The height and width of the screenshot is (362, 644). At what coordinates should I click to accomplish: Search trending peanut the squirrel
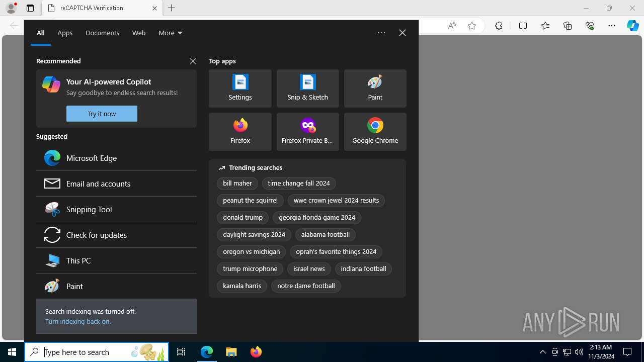(250, 201)
